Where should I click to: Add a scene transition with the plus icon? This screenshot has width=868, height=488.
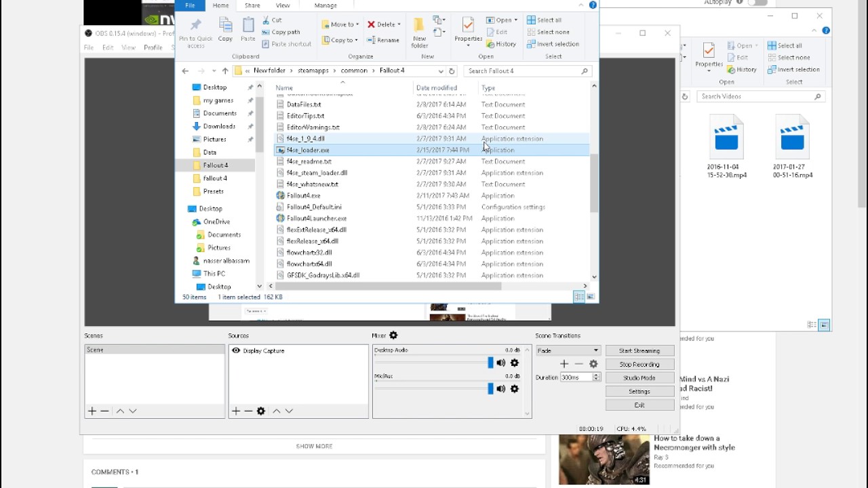(x=564, y=364)
